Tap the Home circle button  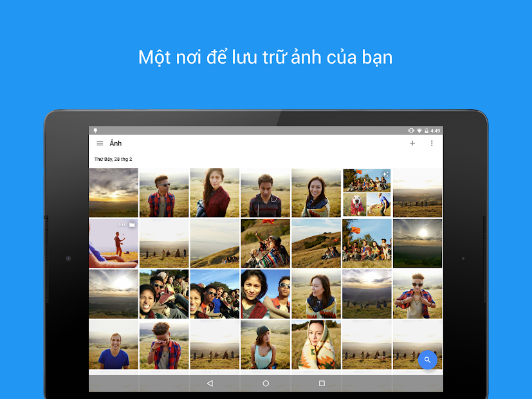click(266, 382)
